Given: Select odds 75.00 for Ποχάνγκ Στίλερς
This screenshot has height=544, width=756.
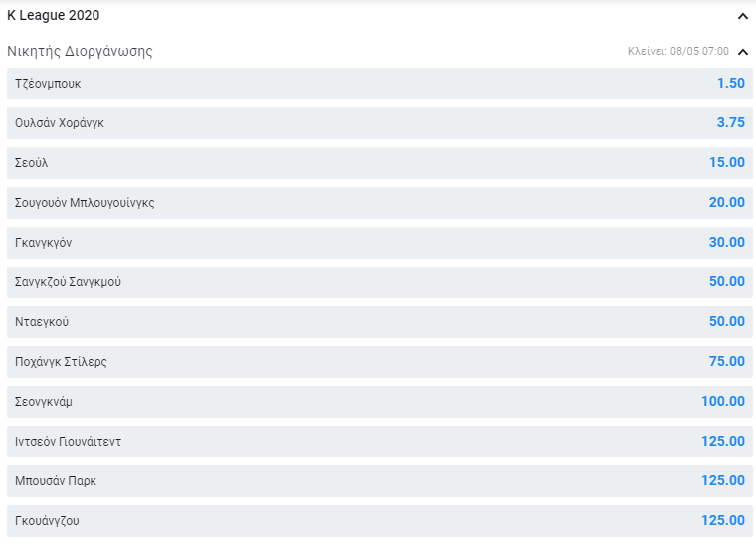Looking at the screenshot, I should coord(727,361).
